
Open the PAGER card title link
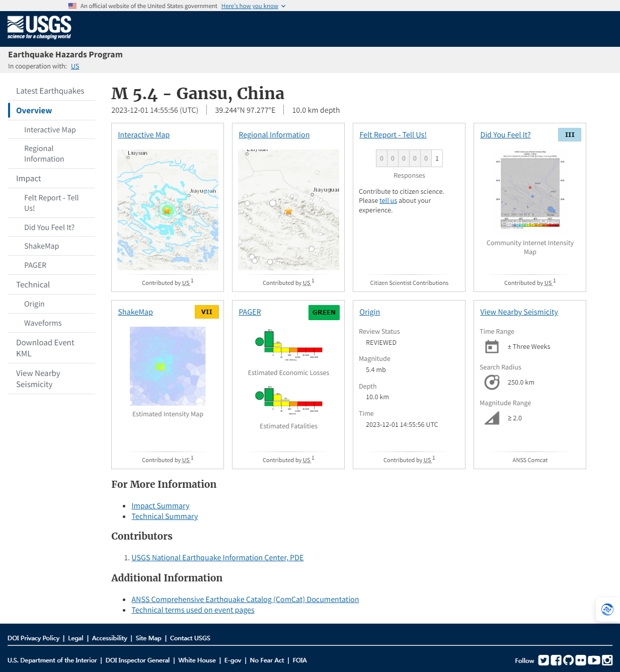tap(250, 312)
